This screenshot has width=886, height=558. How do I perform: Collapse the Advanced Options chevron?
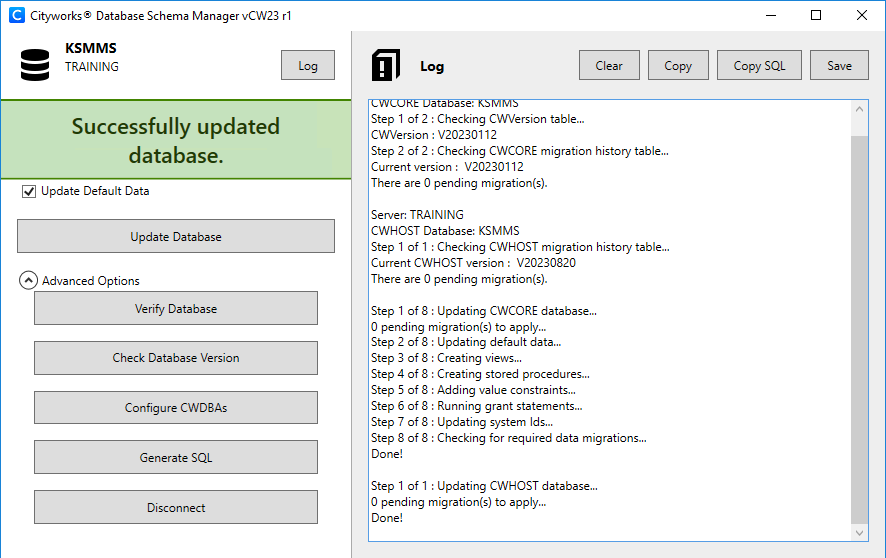[x=29, y=281]
